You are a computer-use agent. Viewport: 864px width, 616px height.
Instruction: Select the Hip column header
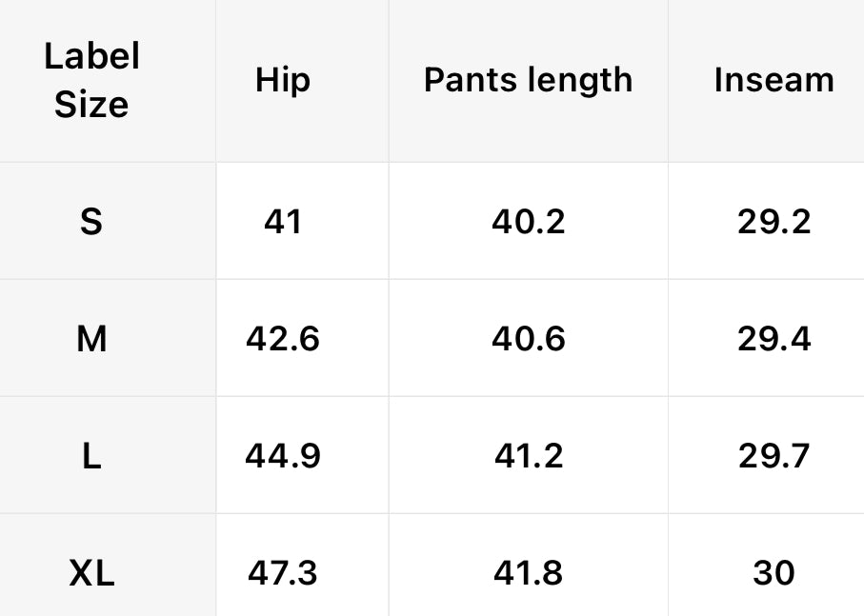point(283,80)
